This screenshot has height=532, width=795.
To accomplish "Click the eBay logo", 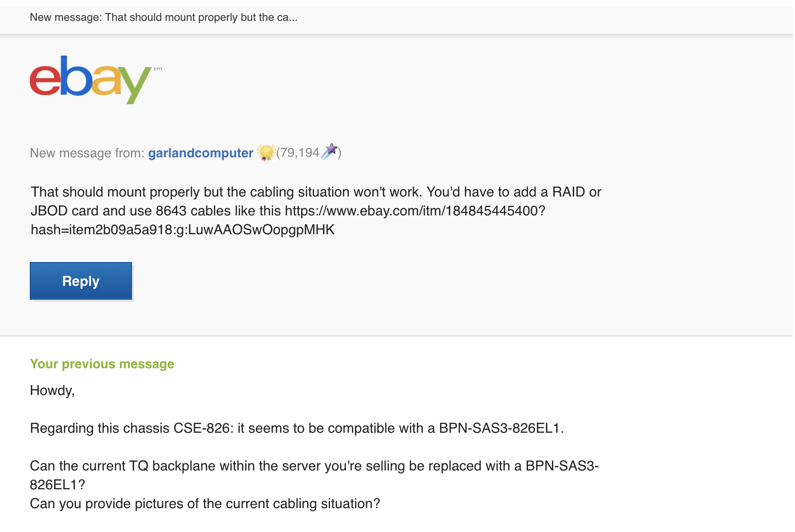I will point(90,79).
